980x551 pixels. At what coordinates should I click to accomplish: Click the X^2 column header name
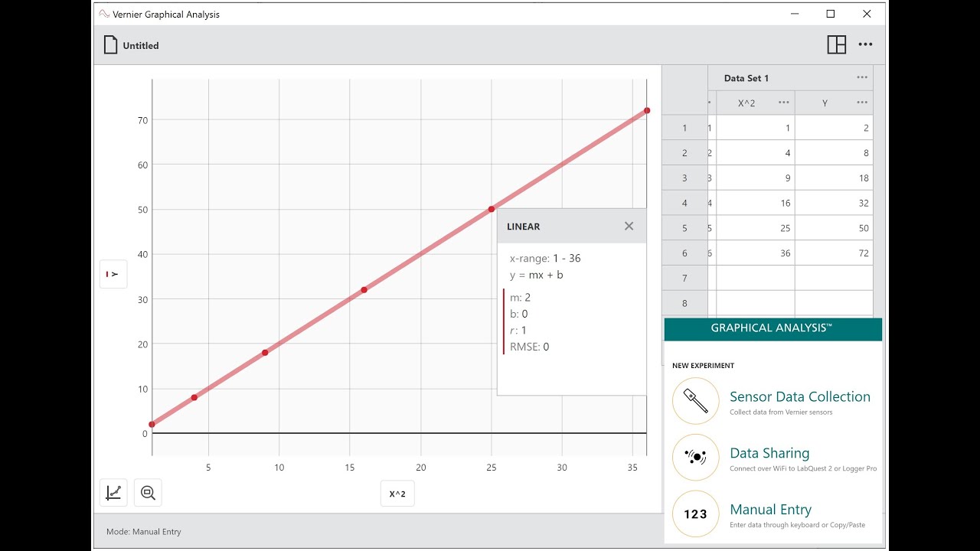pos(746,103)
